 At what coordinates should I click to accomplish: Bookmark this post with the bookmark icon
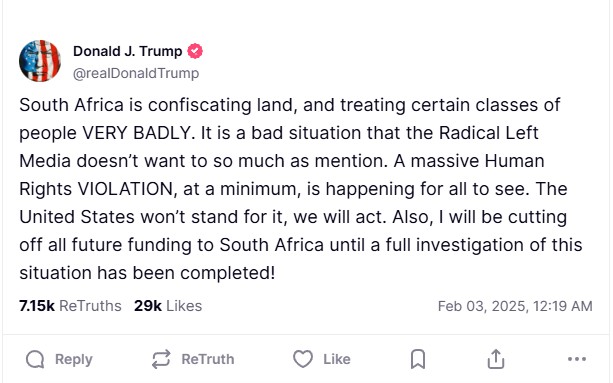[418, 359]
